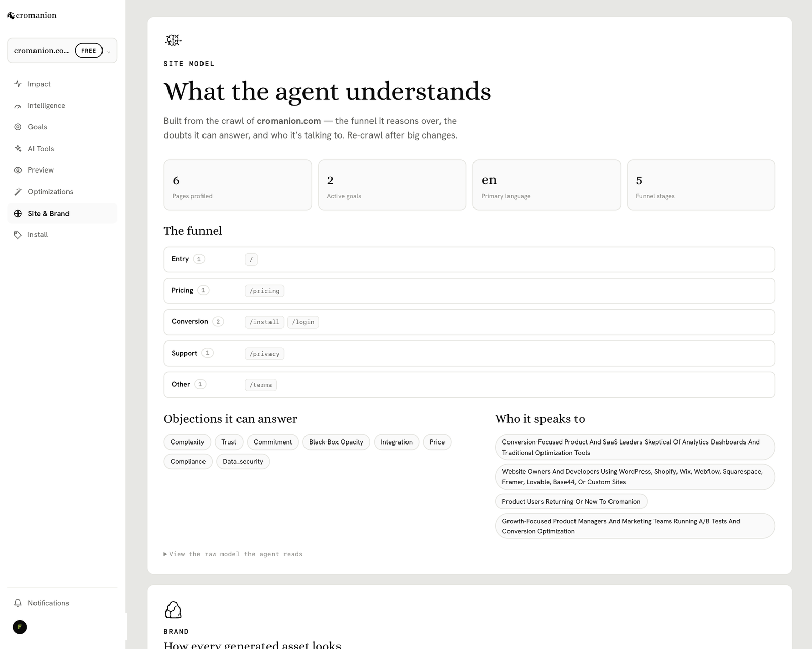Viewport: 812px width, 649px height.
Task: Click the Conversion stage count badge 2
Action: click(x=218, y=322)
